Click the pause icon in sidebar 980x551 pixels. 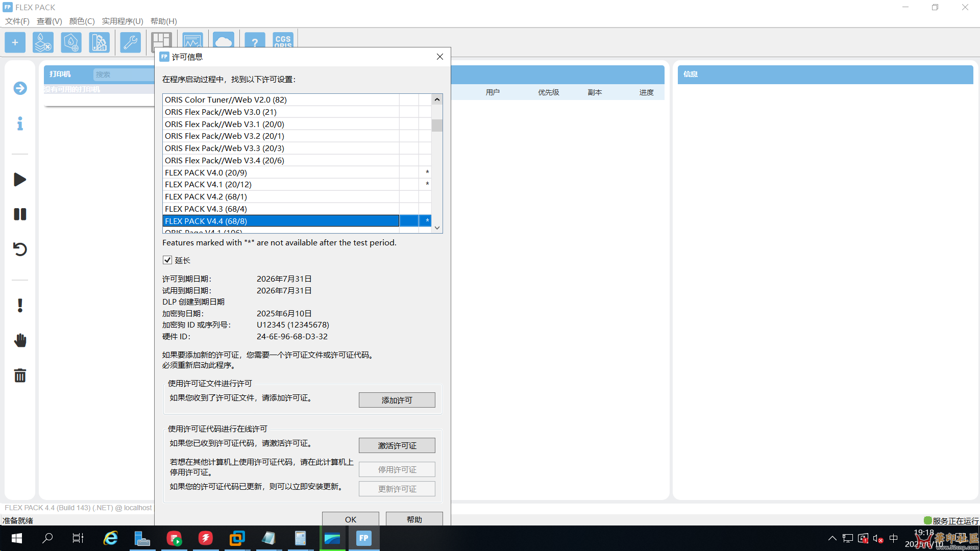[20, 214]
